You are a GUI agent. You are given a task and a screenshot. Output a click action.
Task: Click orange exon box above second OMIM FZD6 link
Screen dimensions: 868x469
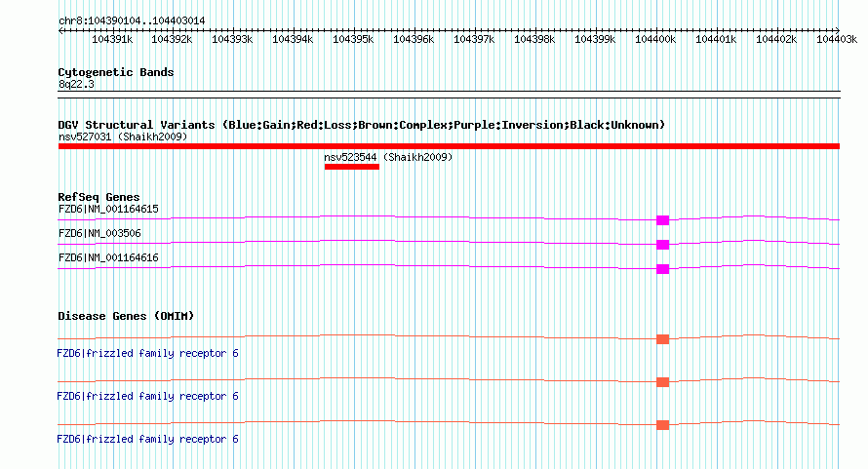tap(662, 382)
